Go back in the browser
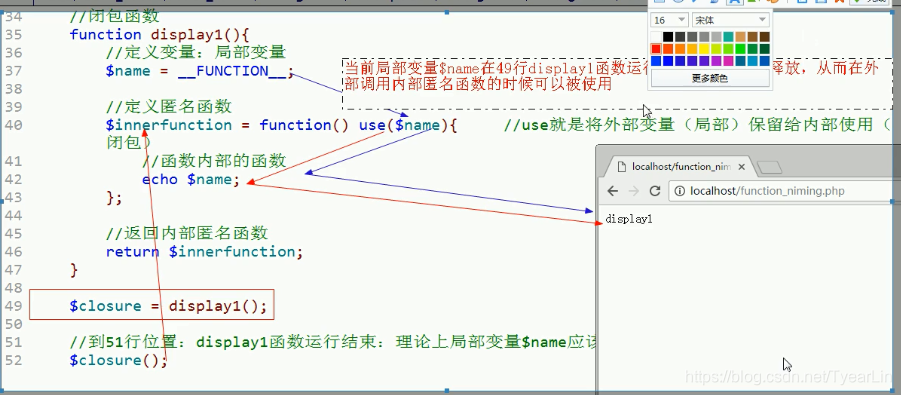Viewport: 901px width, 395px height. point(613,191)
